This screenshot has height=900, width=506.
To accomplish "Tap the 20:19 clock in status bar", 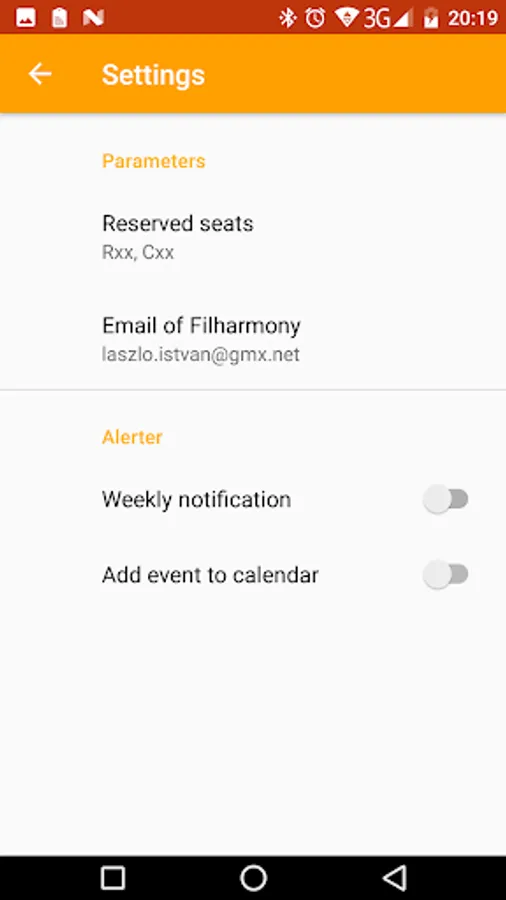I will pyautogui.click(x=472, y=18).
